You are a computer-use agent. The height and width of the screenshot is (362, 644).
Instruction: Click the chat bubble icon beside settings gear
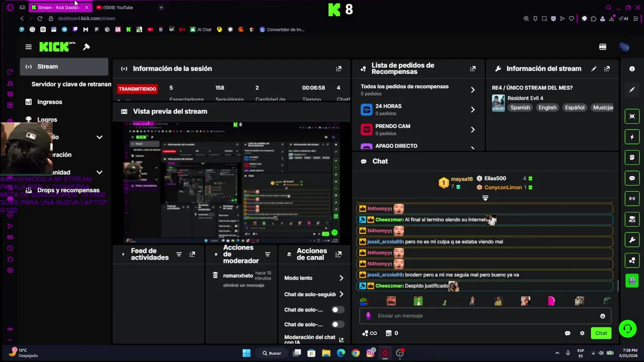click(x=568, y=333)
